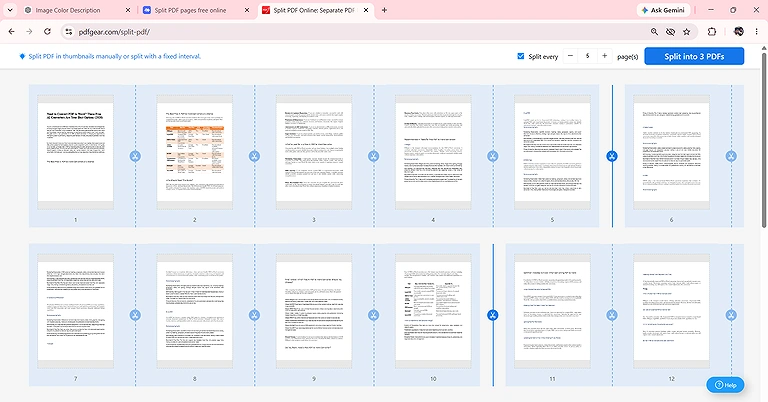This screenshot has height=402, width=768.
Task: Select page 4 thumbnail
Action: coord(433,152)
